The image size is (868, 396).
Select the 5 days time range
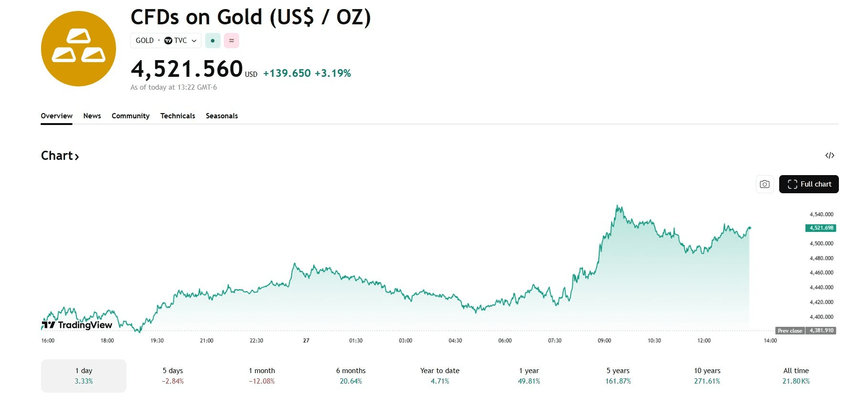(173, 375)
